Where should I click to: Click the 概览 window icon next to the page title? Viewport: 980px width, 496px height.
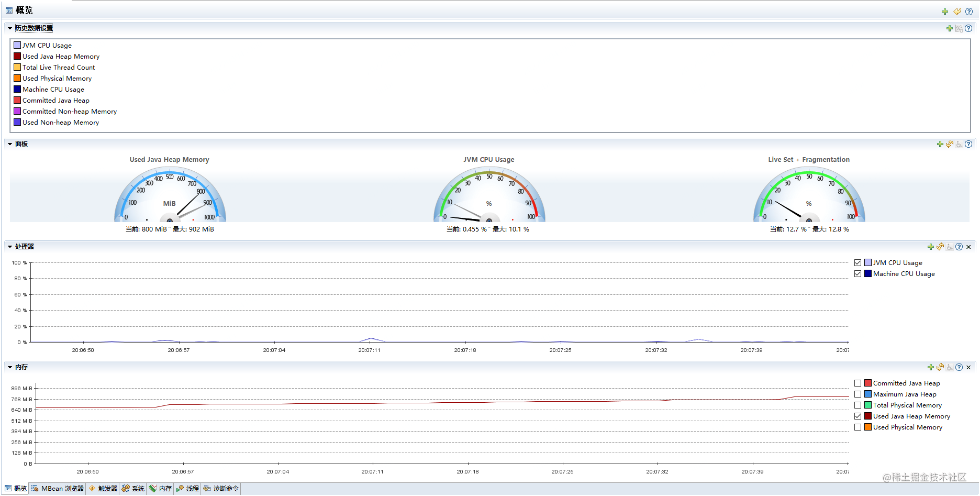pos(9,10)
